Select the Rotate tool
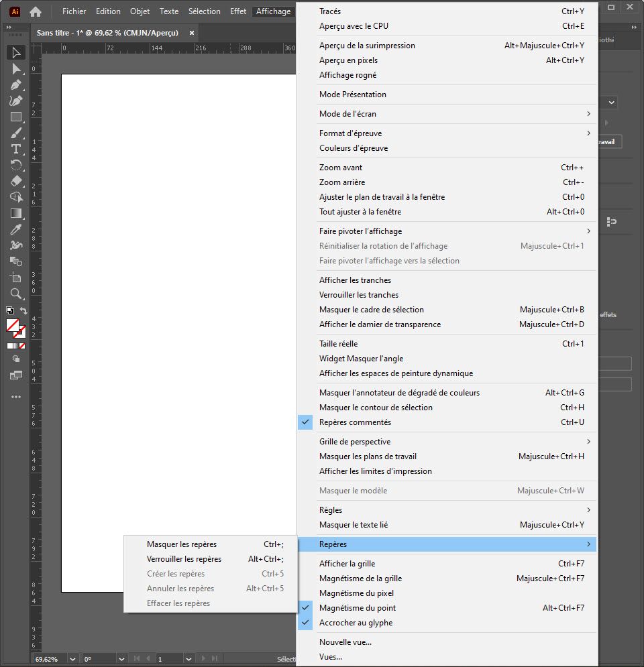644x667 pixels. [x=15, y=165]
